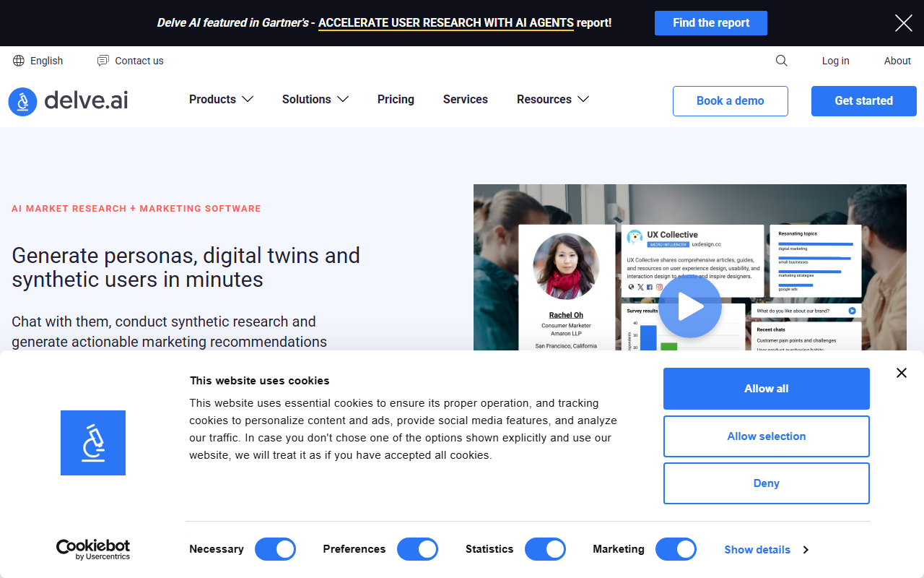The image size is (924, 578).
Task: Click the Get started button
Action: [x=864, y=101]
